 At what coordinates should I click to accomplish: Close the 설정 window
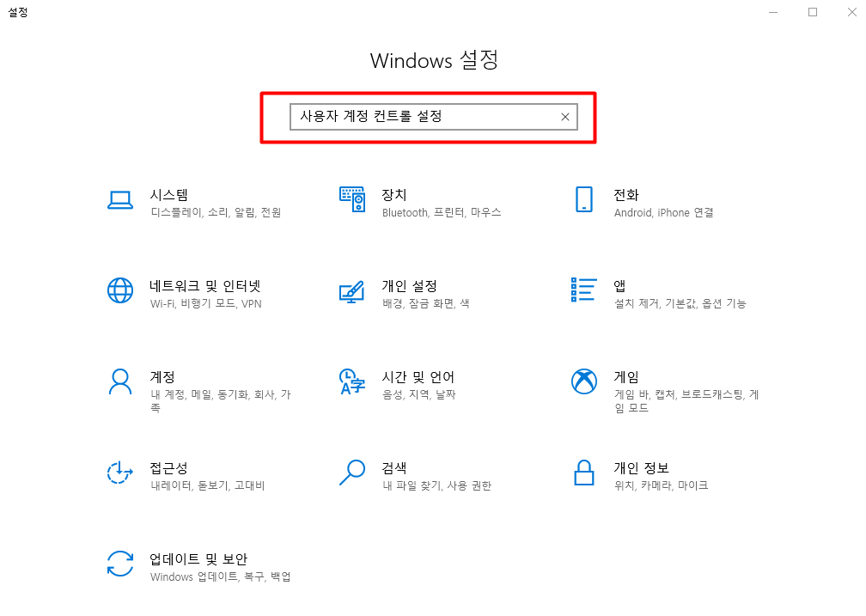851,12
